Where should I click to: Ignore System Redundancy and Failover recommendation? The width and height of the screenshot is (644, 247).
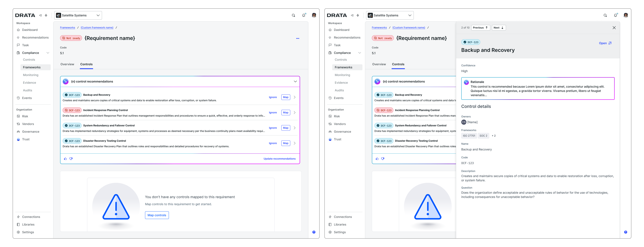click(273, 128)
